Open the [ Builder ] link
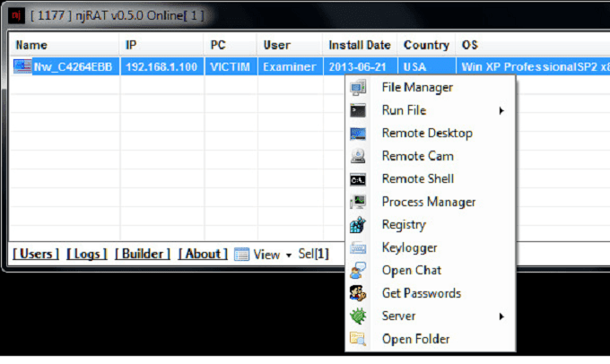The image size is (610, 364). [143, 255]
